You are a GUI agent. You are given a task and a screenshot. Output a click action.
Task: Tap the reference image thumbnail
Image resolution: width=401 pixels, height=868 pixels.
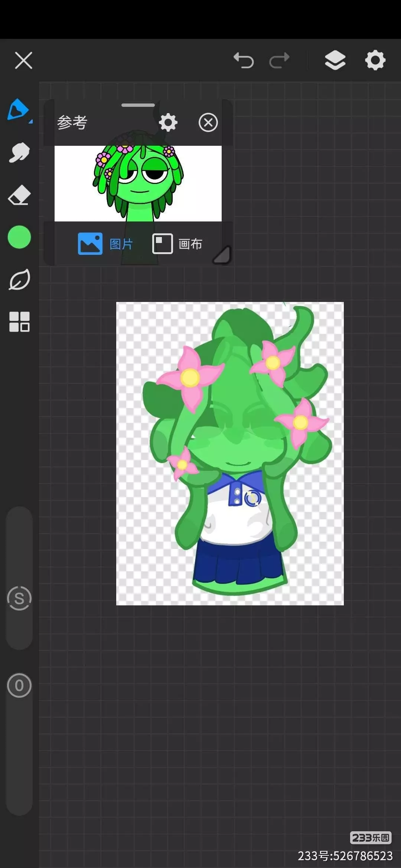(x=138, y=184)
